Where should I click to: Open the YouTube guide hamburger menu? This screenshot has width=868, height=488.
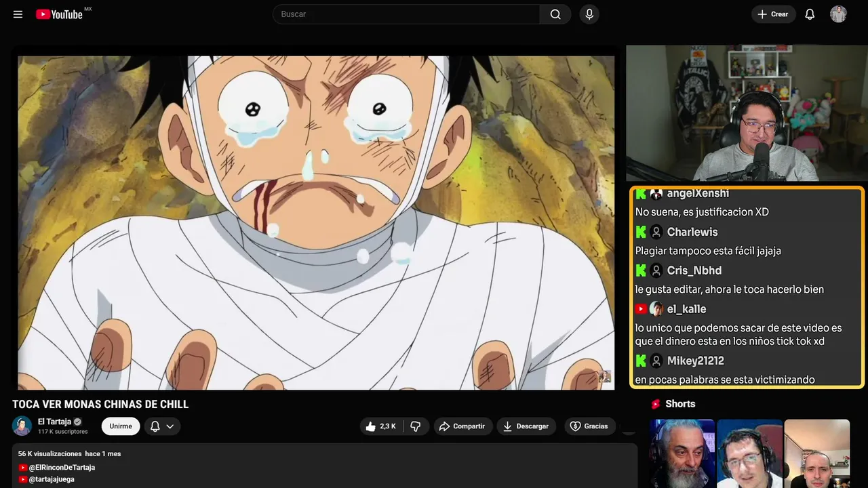click(x=18, y=14)
